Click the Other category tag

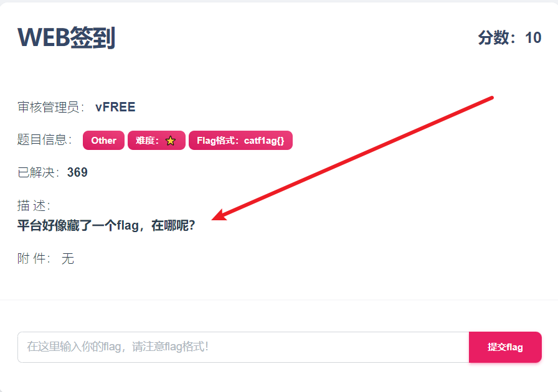pos(103,141)
